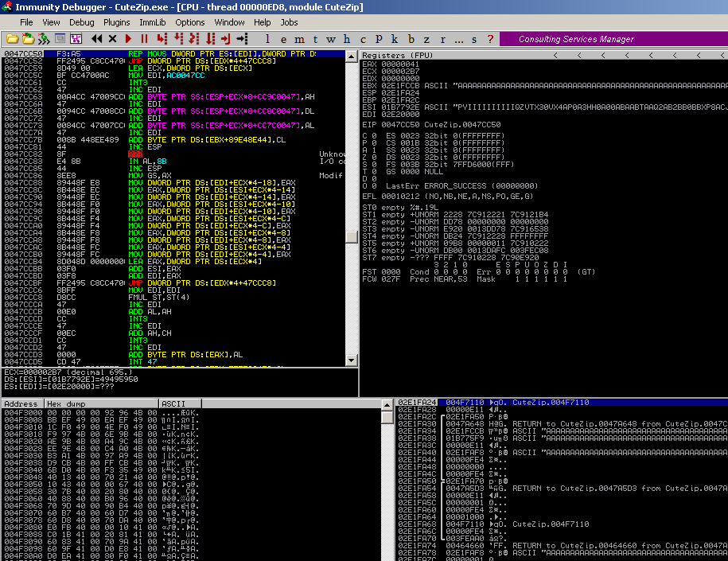Click the Hex dump column header
This screenshot has width=728, height=561.
coord(102,403)
